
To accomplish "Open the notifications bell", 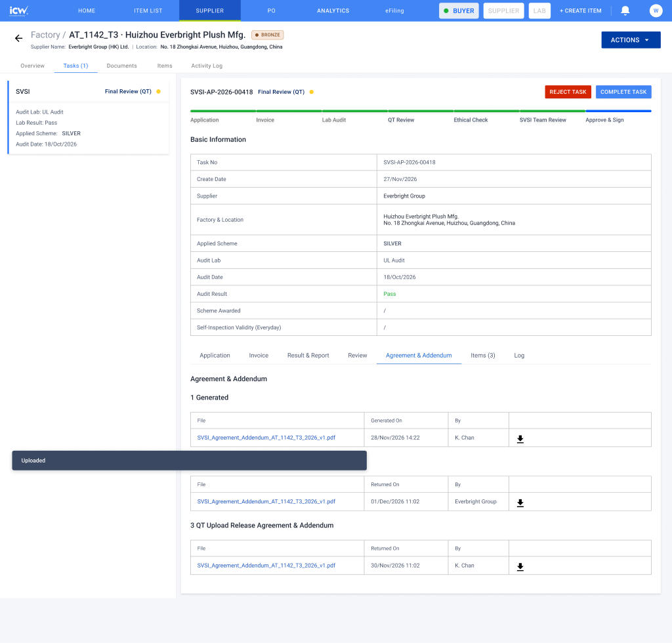I will 625,10.
